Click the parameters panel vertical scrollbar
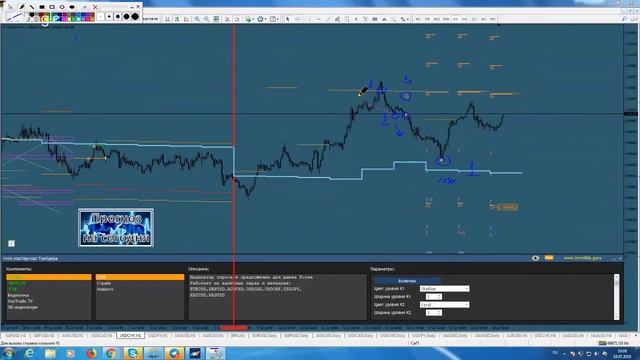This screenshot has width=640, height=360. pyautogui.click(x=616, y=297)
